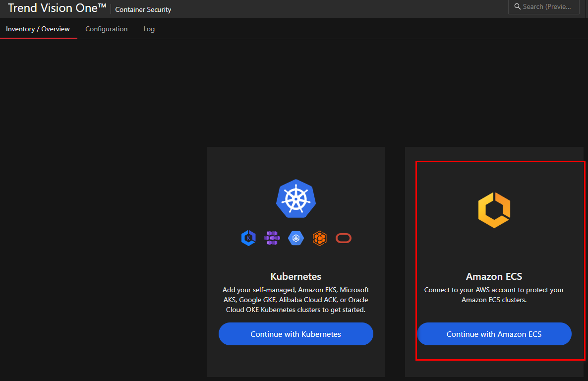This screenshot has height=381, width=588.
Task: Click the Kubernetes card description text
Action: point(296,300)
